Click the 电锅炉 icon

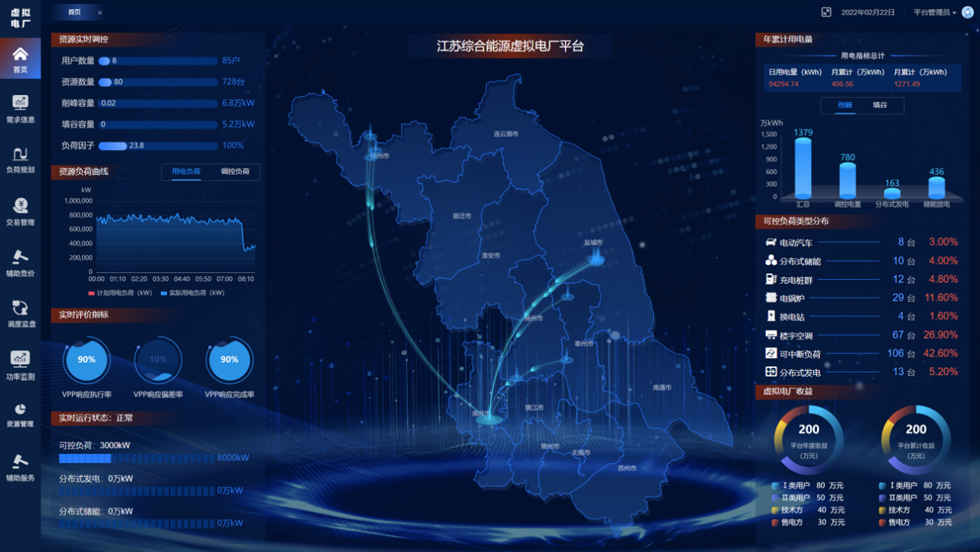pos(771,298)
